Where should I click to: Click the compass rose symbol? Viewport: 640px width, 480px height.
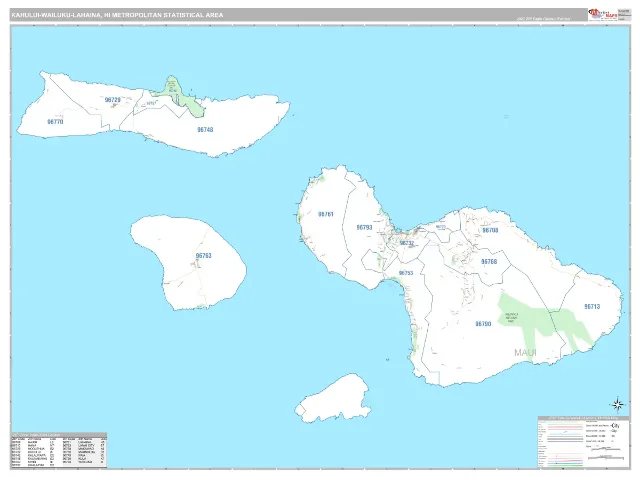coord(618,404)
